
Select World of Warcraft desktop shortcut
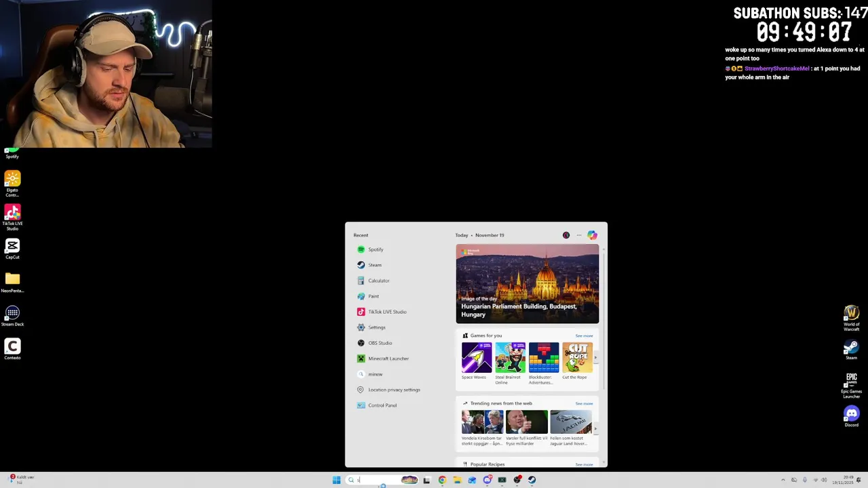[x=852, y=318]
